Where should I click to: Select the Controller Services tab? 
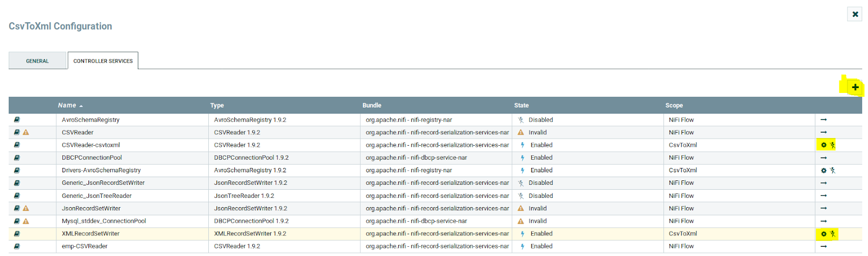point(103,61)
